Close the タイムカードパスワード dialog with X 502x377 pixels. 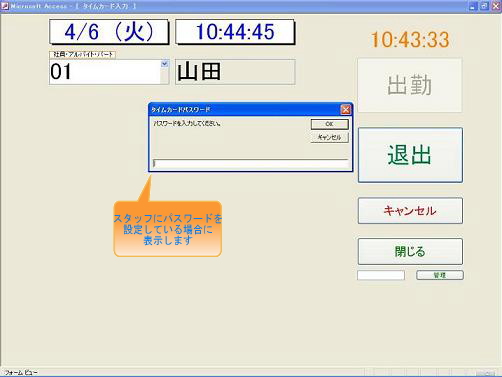click(x=346, y=109)
